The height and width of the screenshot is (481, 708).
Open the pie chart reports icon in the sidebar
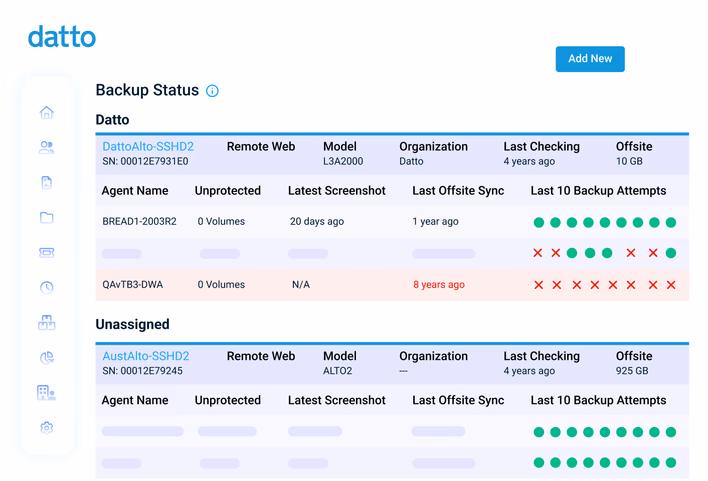coord(47,358)
